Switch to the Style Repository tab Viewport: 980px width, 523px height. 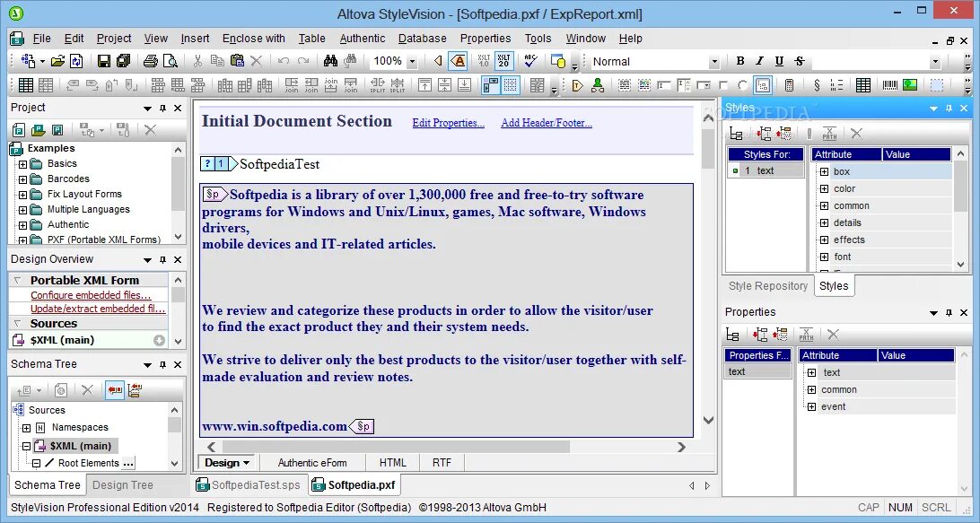pyautogui.click(x=768, y=285)
